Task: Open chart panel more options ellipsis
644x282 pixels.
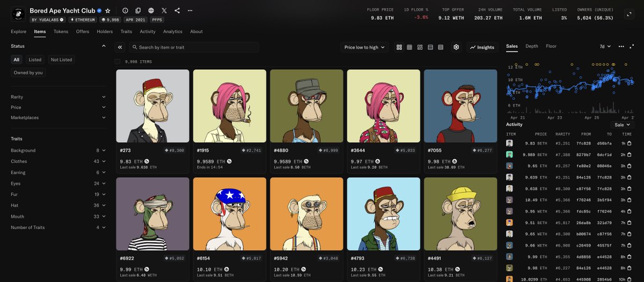Action: (621, 47)
